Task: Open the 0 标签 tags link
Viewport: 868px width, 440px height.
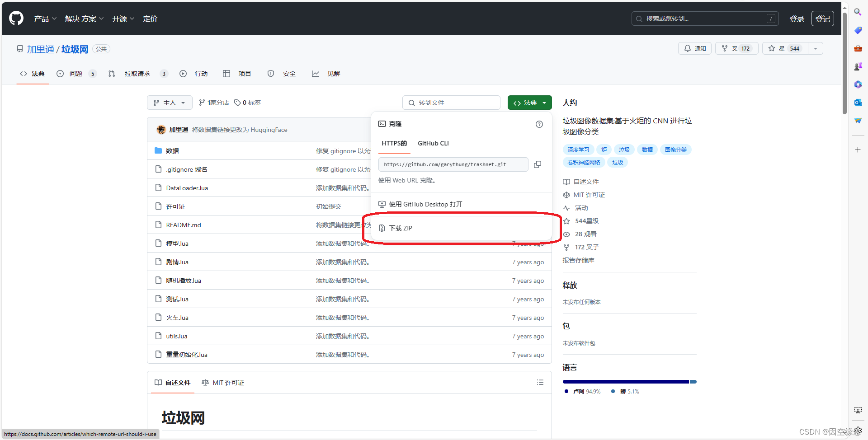Action: click(x=247, y=103)
